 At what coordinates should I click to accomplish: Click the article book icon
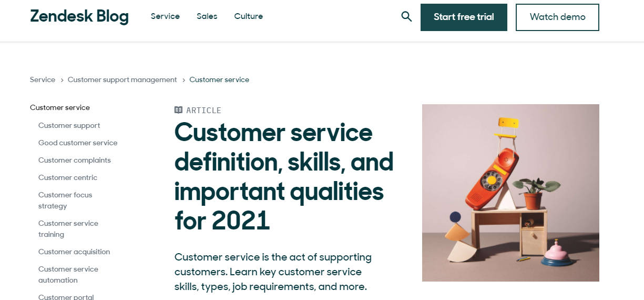(x=179, y=110)
